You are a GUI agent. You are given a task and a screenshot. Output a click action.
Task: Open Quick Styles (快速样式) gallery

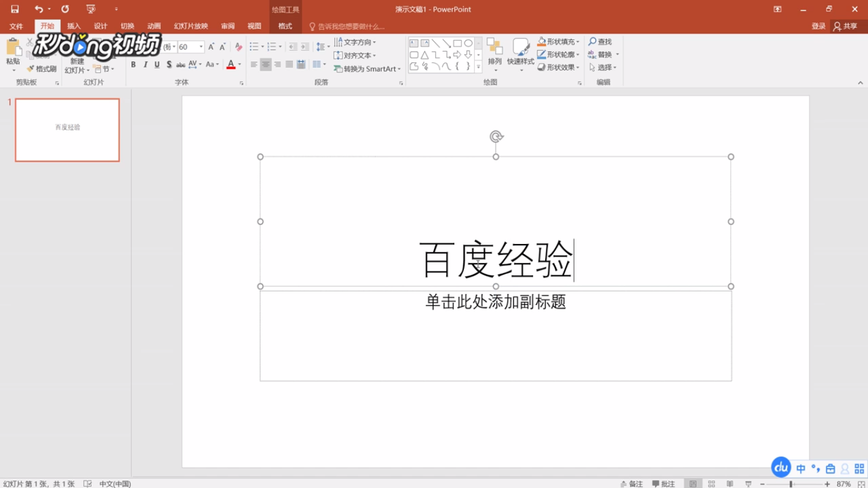(x=520, y=53)
